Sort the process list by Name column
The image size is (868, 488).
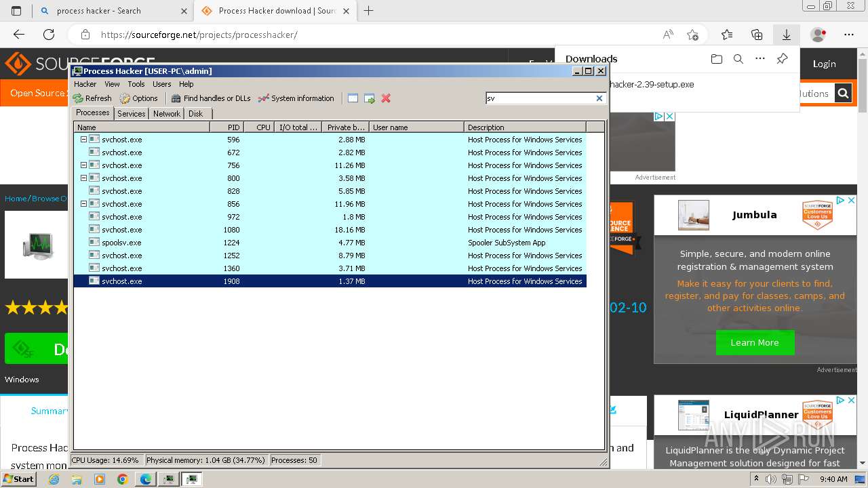(142, 127)
